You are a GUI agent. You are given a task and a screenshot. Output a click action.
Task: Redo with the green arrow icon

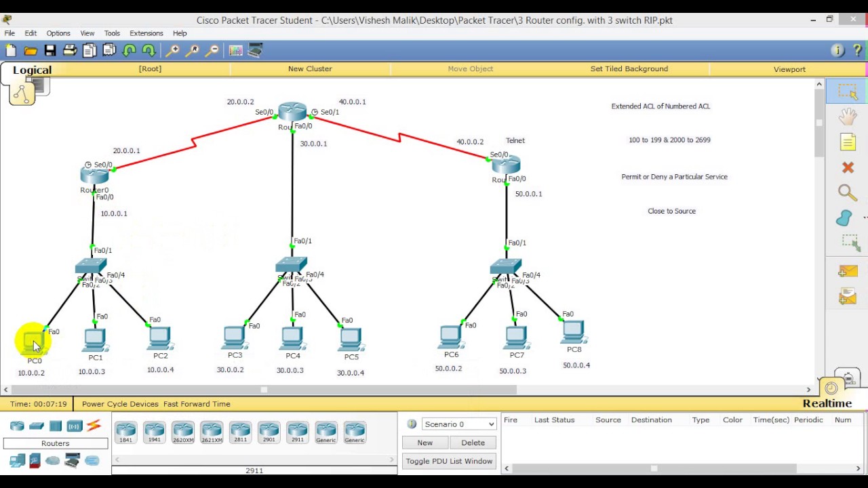point(149,50)
